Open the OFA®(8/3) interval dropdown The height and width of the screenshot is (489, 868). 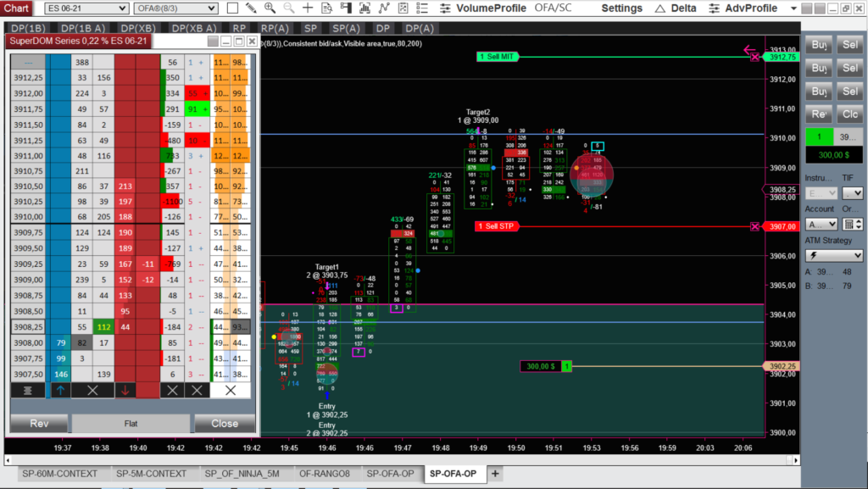pyautogui.click(x=175, y=8)
